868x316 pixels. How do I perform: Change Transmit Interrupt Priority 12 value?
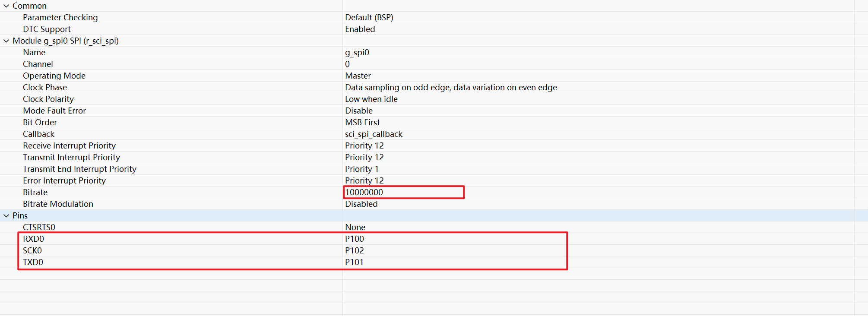(x=364, y=157)
